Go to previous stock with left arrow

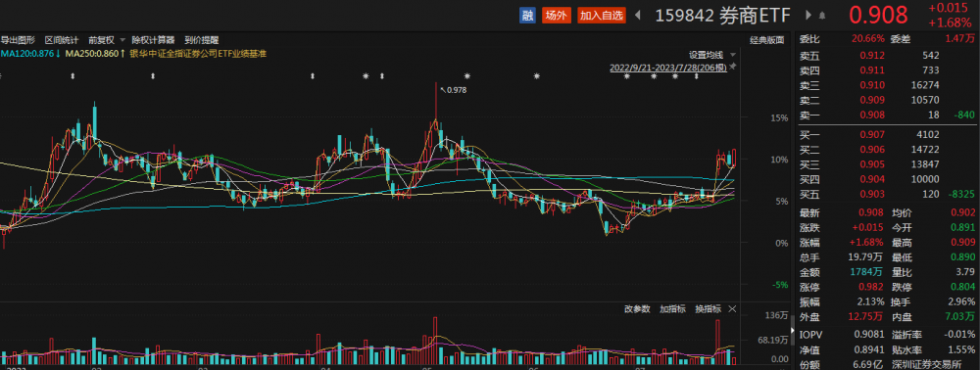[638, 15]
